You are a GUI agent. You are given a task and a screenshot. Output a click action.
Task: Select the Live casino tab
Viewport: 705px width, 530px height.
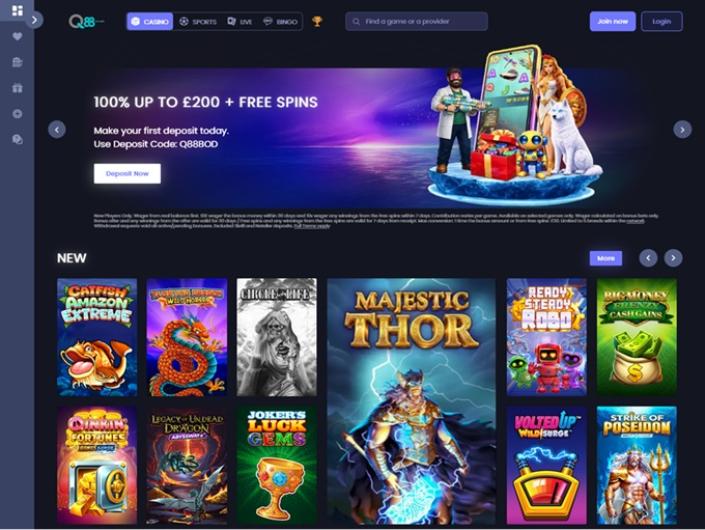[x=240, y=22]
